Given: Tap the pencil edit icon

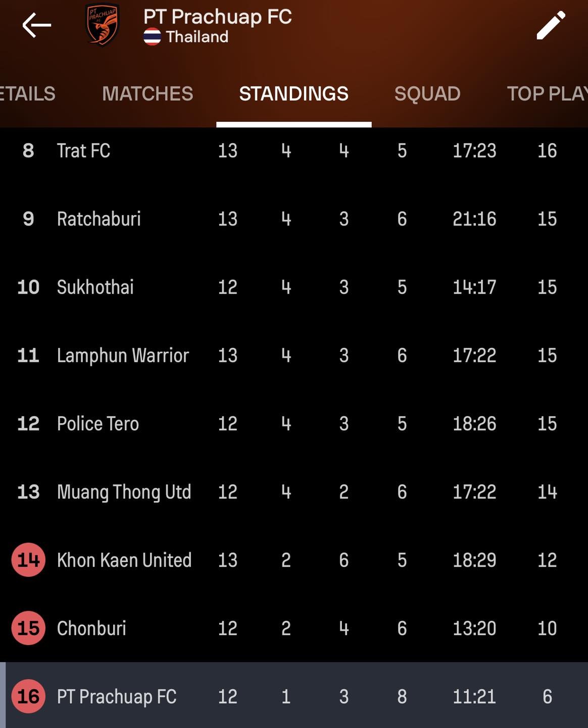Looking at the screenshot, I should click(x=550, y=25).
